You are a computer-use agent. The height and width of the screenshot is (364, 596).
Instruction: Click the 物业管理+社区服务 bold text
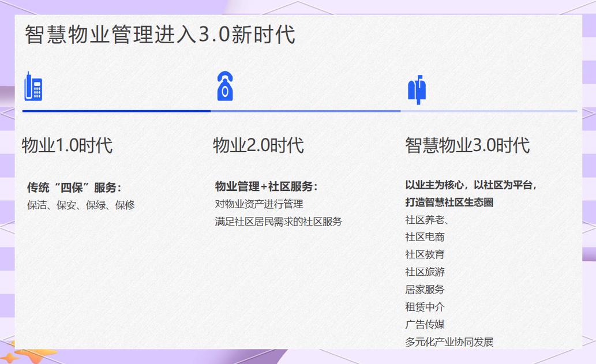265,186
